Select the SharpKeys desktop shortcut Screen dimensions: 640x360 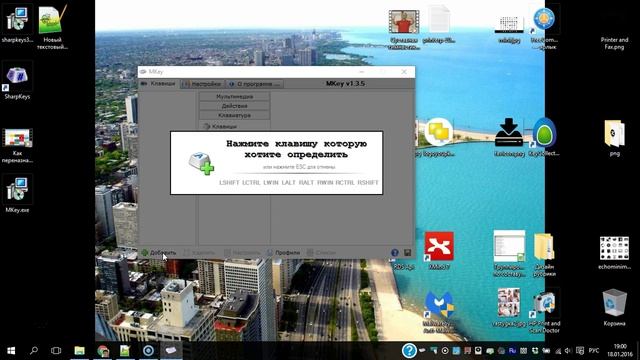click(17, 81)
